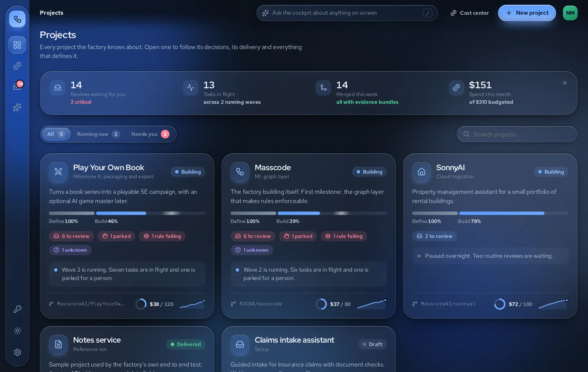This screenshot has height=372, width=588.
Task: Click 1 parked chip on Masscode card
Action: point(298,236)
